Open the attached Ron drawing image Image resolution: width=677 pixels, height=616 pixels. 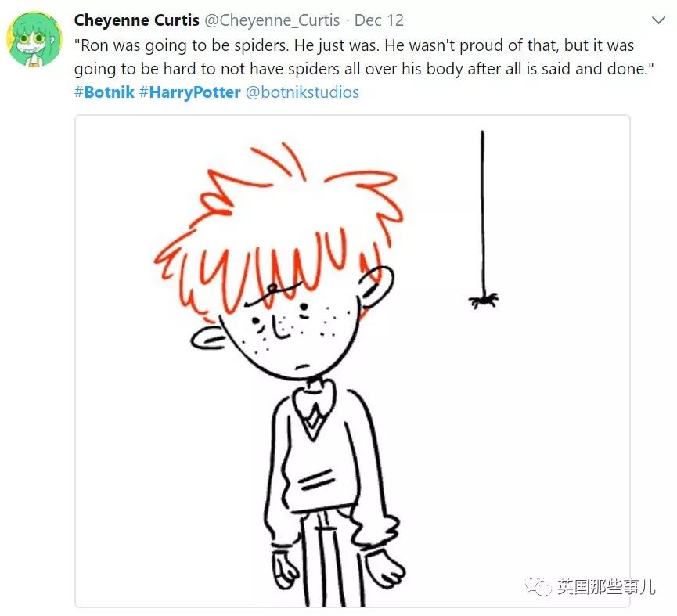352,361
